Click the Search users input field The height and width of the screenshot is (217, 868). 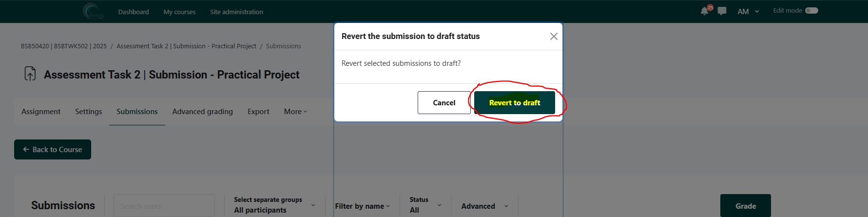pyautogui.click(x=164, y=206)
